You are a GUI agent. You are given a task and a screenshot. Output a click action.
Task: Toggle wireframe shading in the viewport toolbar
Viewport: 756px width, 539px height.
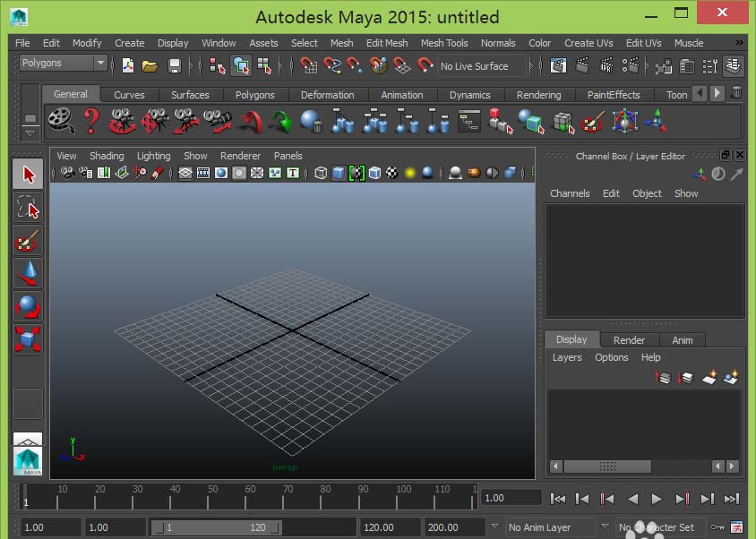(x=322, y=173)
